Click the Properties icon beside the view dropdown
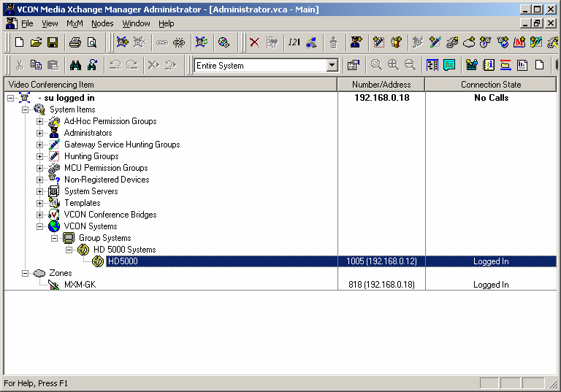 point(353,65)
